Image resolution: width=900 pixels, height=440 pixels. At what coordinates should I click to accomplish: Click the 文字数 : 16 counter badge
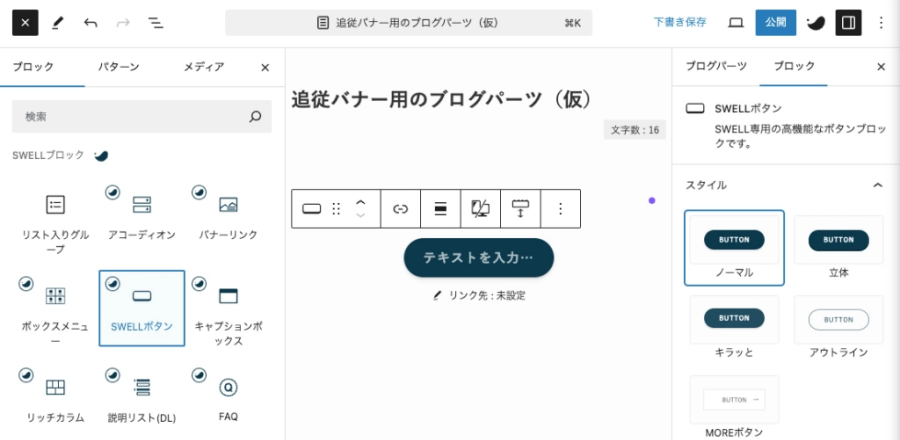click(635, 130)
